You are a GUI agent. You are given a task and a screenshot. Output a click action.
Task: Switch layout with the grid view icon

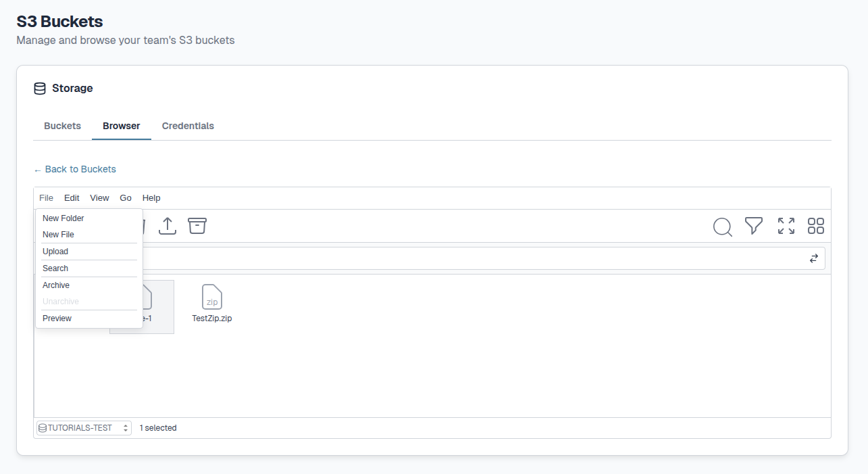click(x=816, y=226)
